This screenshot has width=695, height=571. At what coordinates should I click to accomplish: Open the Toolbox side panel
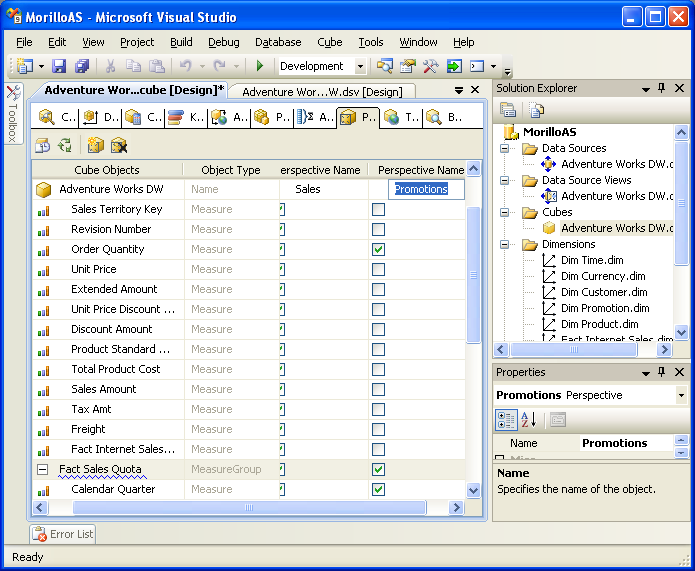(x=13, y=114)
